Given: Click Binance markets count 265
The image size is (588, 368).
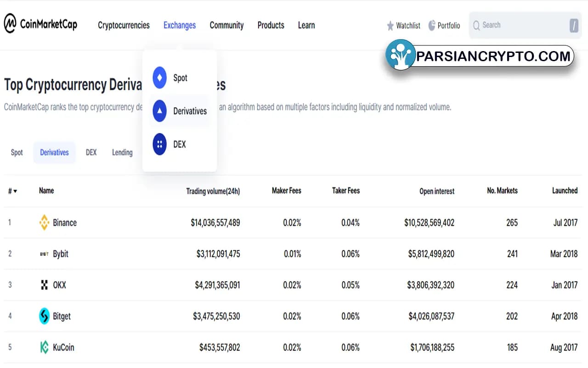Looking at the screenshot, I should coord(512,223).
